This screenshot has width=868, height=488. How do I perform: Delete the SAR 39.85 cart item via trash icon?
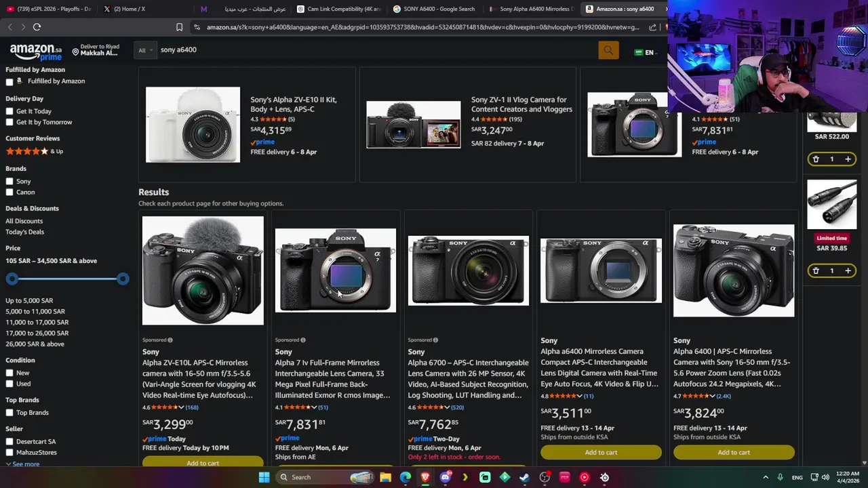(816, 271)
